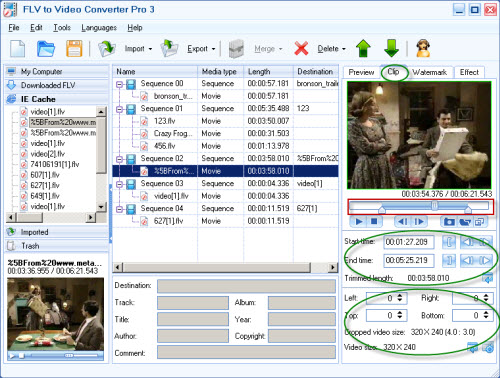Collapse Sequence 04 tree node
The image size is (500, 378).
(x=119, y=209)
